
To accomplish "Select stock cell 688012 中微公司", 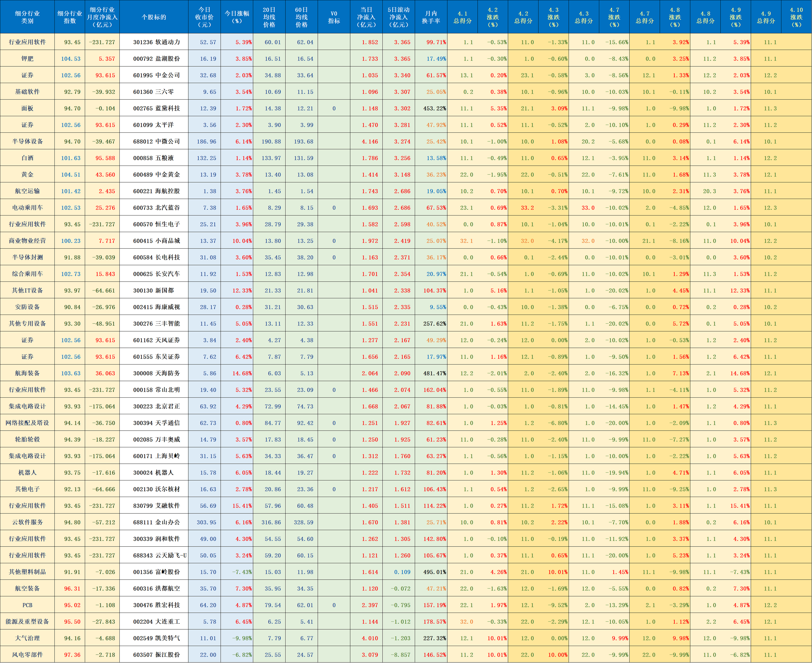I will 154,141.
